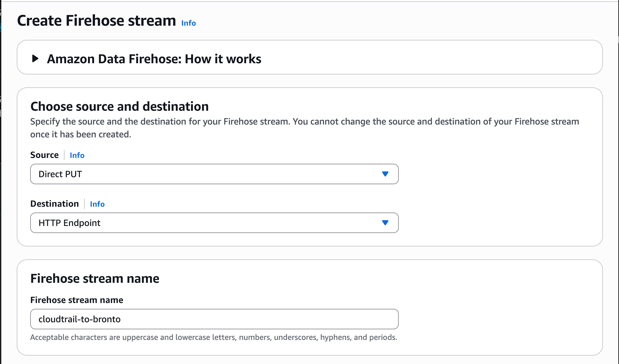Click the 'Create Firehose stream' page heading

pos(96,21)
